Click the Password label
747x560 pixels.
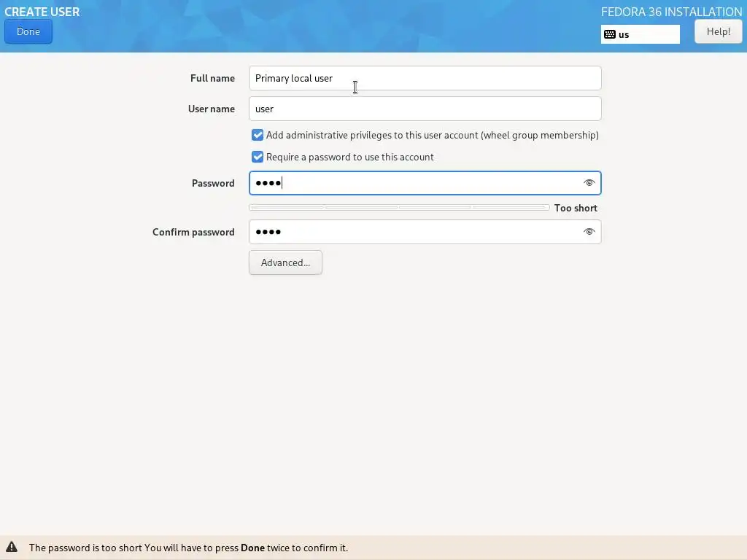[x=213, y=183]
